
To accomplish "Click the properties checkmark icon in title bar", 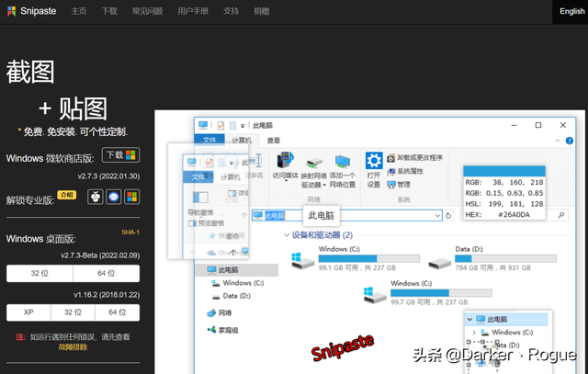I will tap(220, 125).
